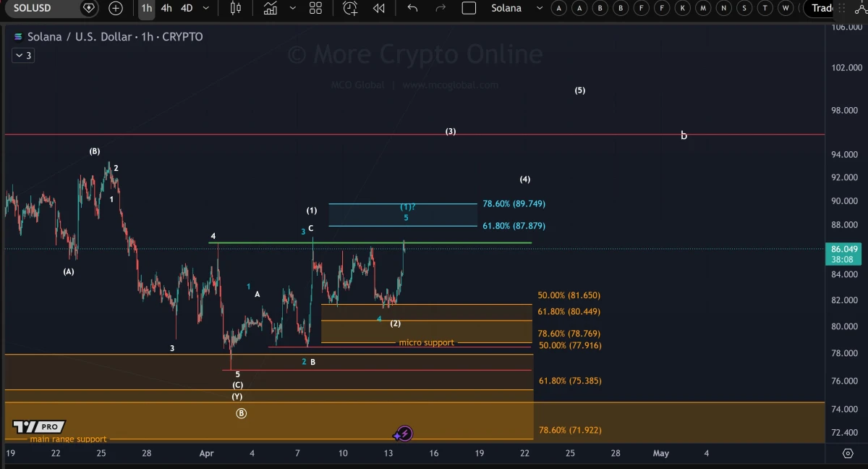The width and height of the screenshot is (868, 469).
Task: Open the candlestick chart style menu
Action: coord(236,8)
